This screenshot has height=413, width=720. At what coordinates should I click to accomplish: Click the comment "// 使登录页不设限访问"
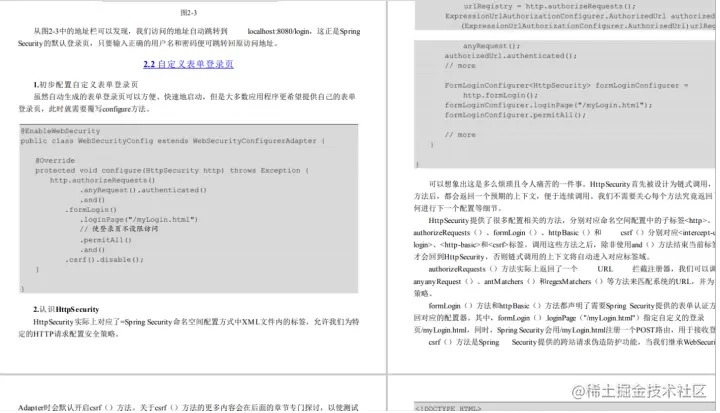point(119,229)
